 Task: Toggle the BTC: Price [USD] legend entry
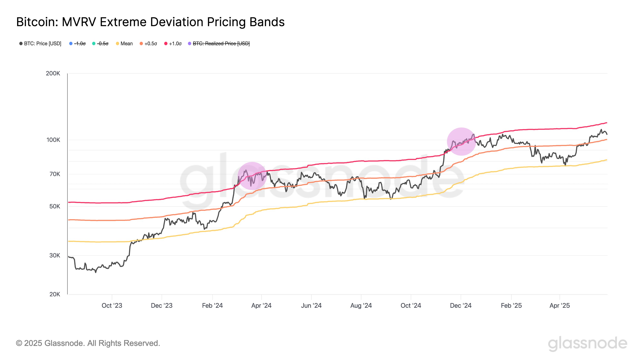click(42, 43)
